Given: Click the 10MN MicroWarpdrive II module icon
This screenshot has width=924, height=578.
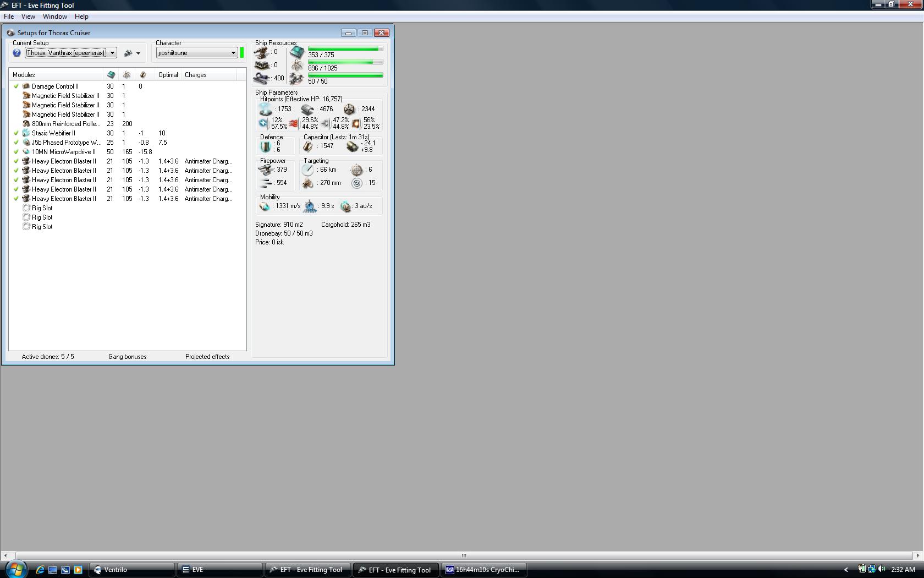Looking at the screenshot, I should coord(26,152).
